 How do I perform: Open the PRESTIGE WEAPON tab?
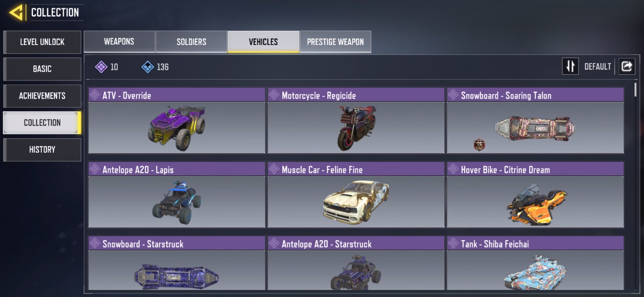[x=335, y=42]
